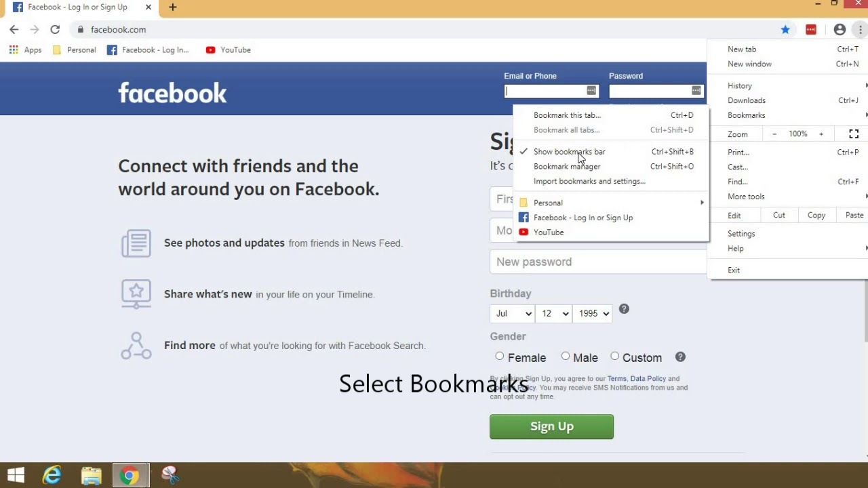The width and height of the screenshot is (868, 488).
Task: Expand the History submenu
Action: pyautogui.click(x=788, y=86)
